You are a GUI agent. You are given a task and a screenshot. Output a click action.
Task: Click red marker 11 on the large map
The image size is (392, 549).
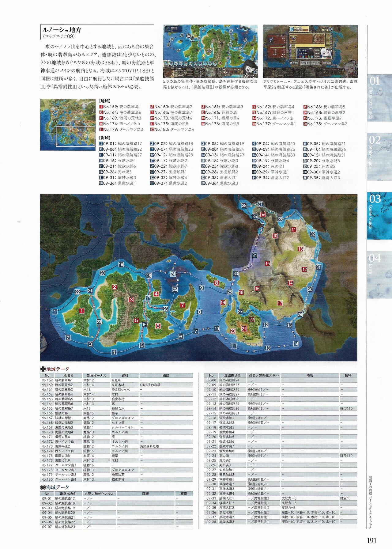294,229
